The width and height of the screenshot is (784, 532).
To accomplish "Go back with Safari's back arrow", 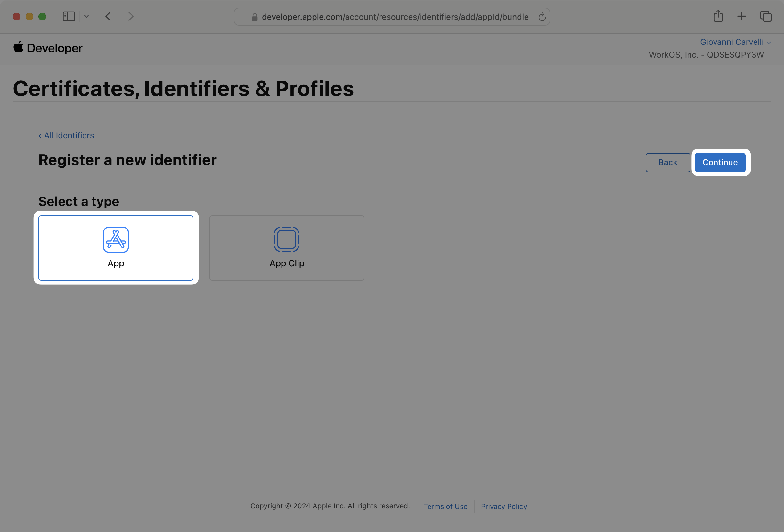I will 108,16.
